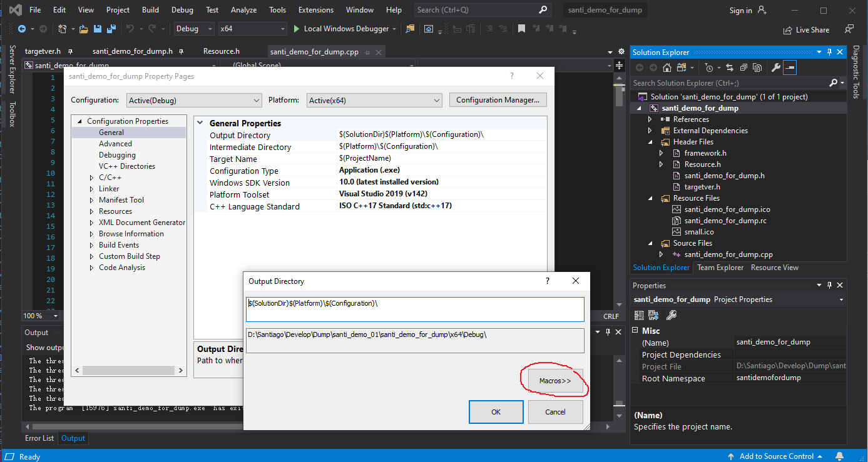Viewport: 868px width, 462px height.
Task: Click the Home icon in Solution Explorer
Action: [x=667, y=68]
